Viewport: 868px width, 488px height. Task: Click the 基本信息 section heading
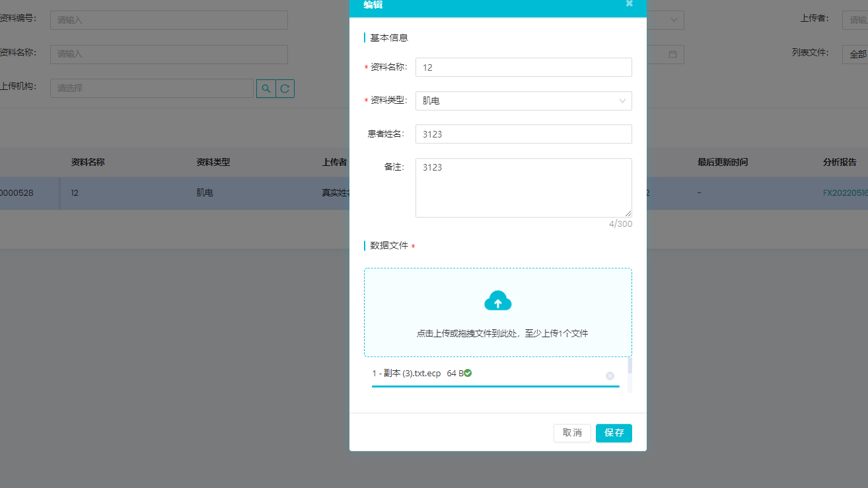pyautogui.click(x=389, y=38)
